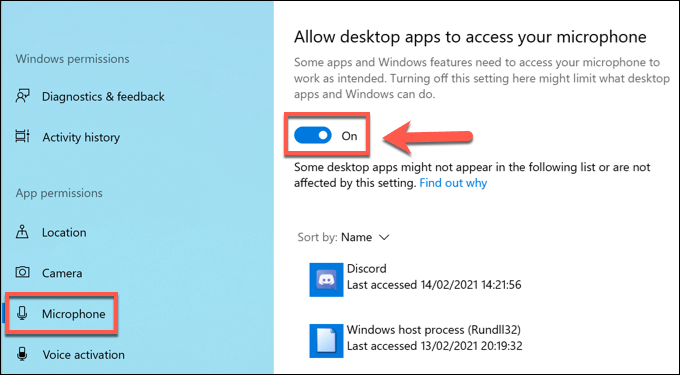This screenshot has width=680, height=375.
Task: Click the Location pin icon
Action: point(22,232)
